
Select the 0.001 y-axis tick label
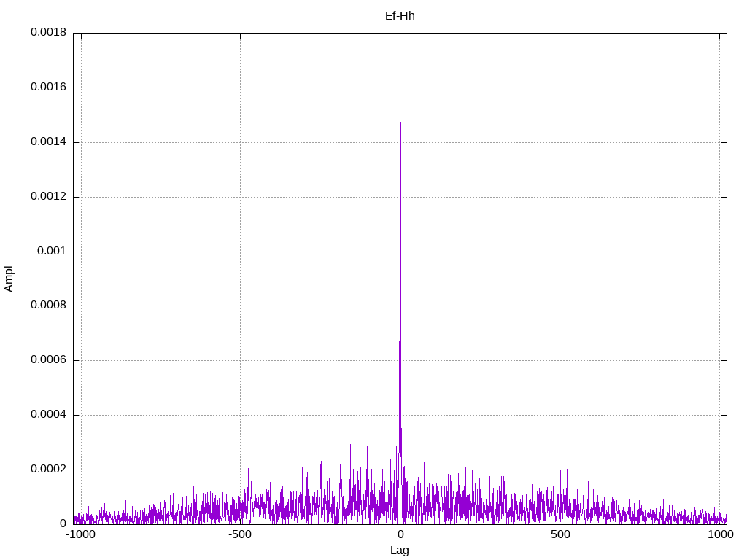[x=52, y=251]
